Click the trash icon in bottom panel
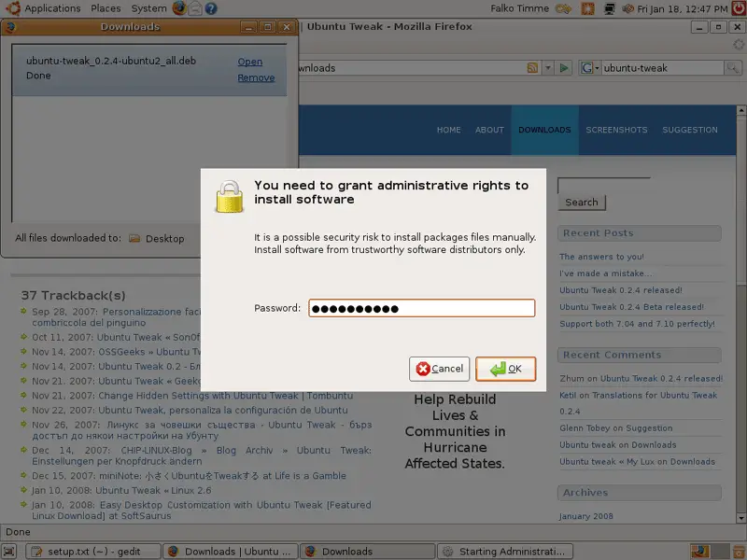 pos(738,552)
